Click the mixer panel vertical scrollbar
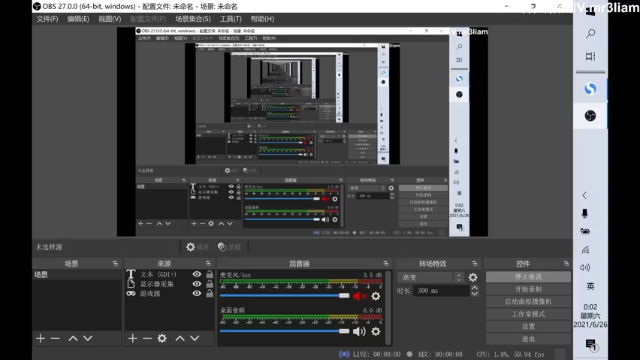The image size is (640, 360). 388,307
